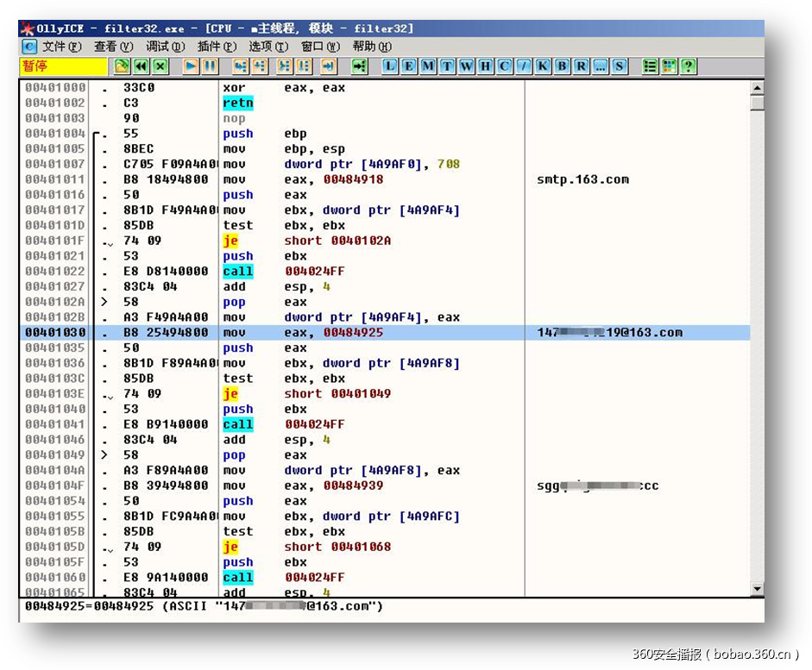Open Call stack window (K button)

click(x=543, y=66)
